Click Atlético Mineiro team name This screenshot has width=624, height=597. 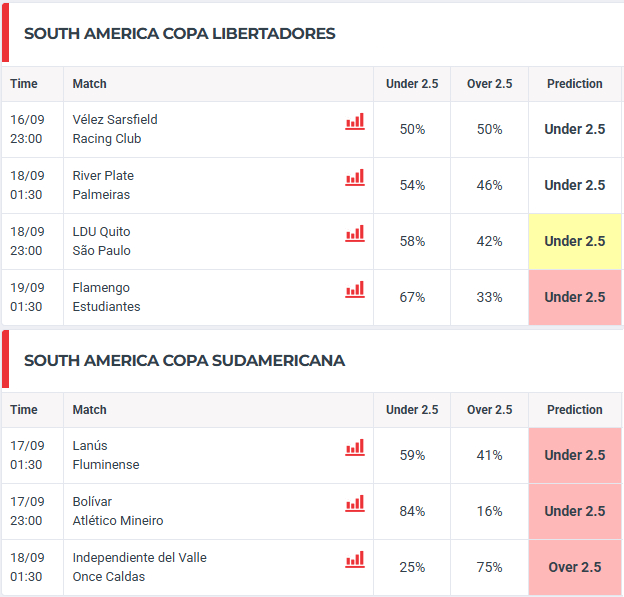coord(118,521)
